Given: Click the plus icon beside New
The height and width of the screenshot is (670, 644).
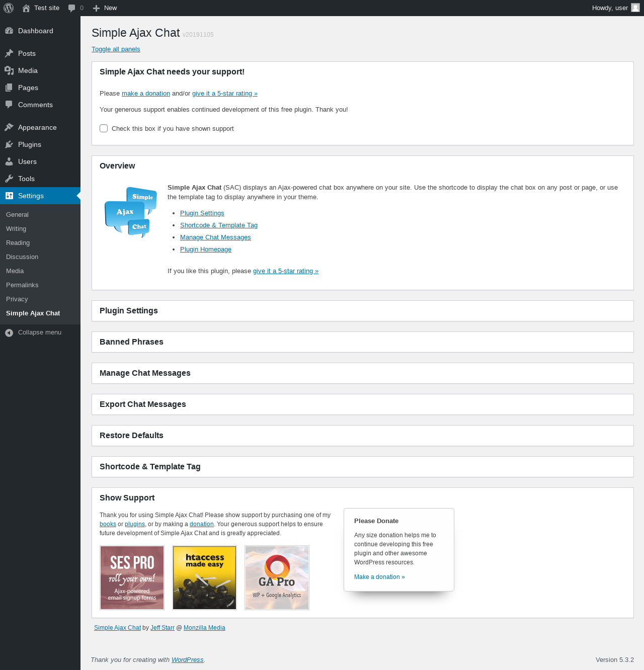Looking at the screenshot, I should coord(97,8).
